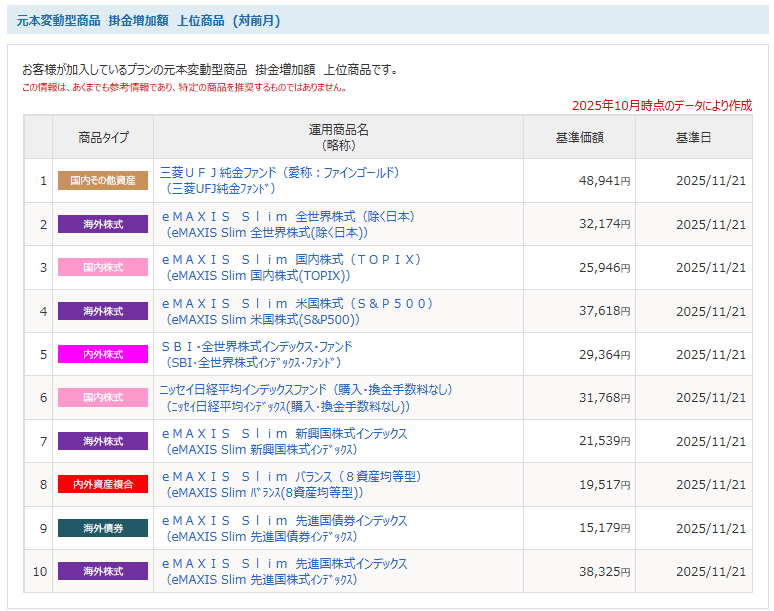Image resolution: width=774 pixels, height=611 pixels.
Task: Select the price 15,179円
Action: pyautogui.click(x=604, y=528)
